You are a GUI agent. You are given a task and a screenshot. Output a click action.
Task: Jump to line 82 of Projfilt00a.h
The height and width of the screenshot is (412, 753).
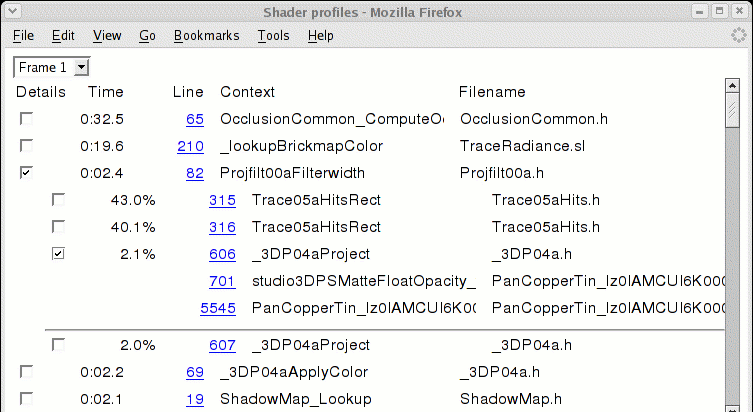pyautogui.click(x=195, y=173)
